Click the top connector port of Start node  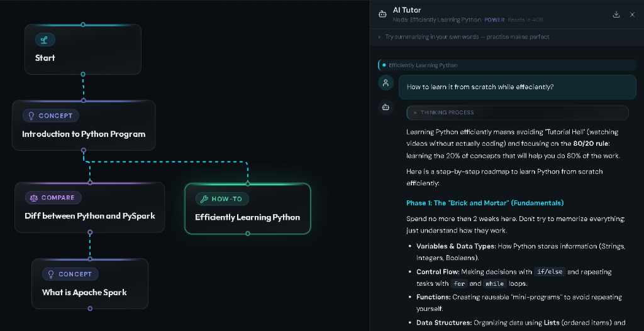tap(83, 24)
